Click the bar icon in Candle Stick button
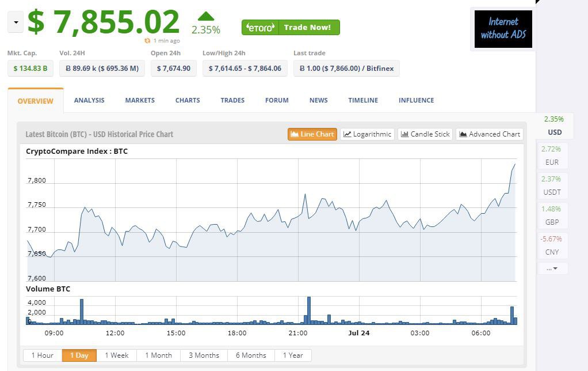Screen dimensions: 588x371 (404, 134)
